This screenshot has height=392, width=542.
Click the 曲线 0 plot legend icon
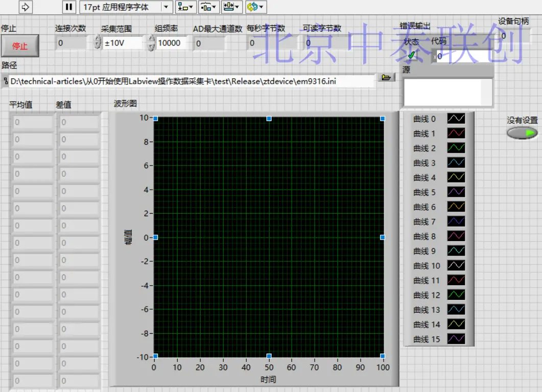tap(456, 119)
